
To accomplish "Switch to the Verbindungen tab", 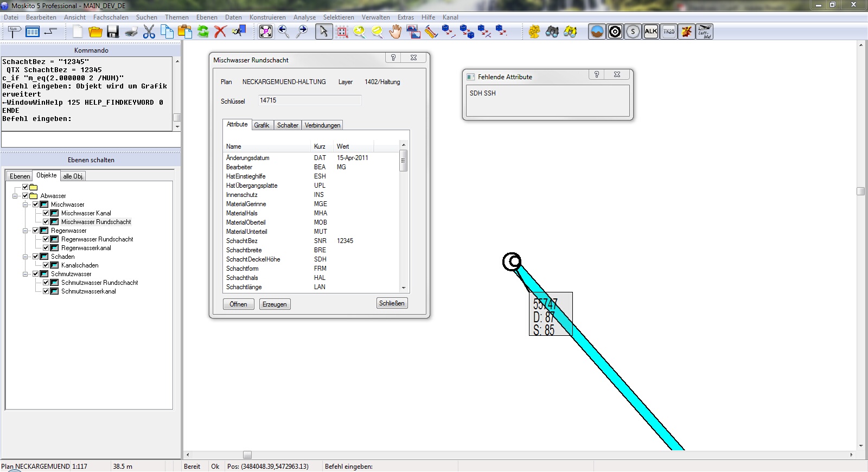I will (322, 125).
